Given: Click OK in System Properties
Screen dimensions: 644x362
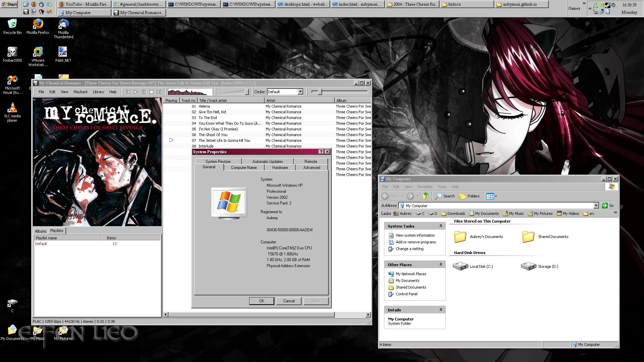Looking at the screenshot, I should [262, 301].
